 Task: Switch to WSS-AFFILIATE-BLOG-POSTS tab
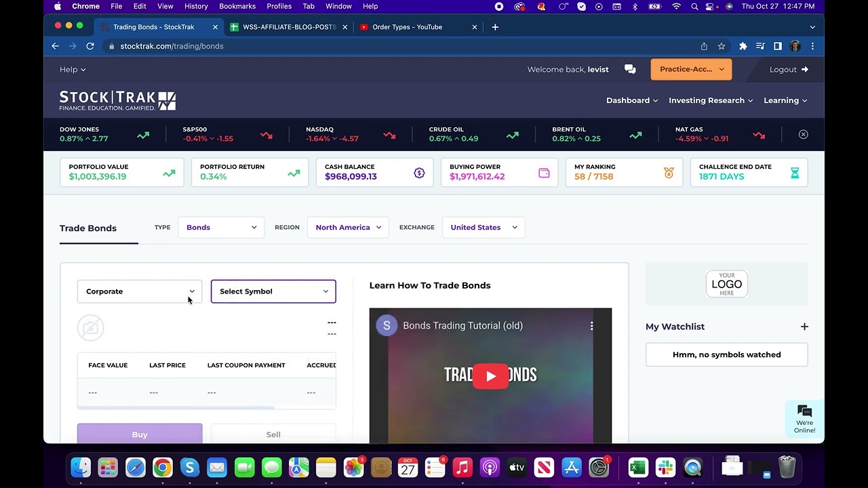click(x=290, y=27)
